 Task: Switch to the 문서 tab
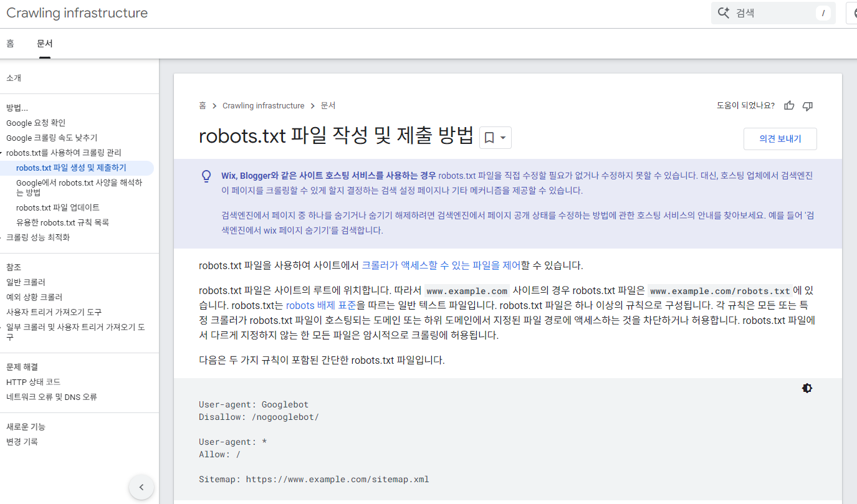coord(45,43)
